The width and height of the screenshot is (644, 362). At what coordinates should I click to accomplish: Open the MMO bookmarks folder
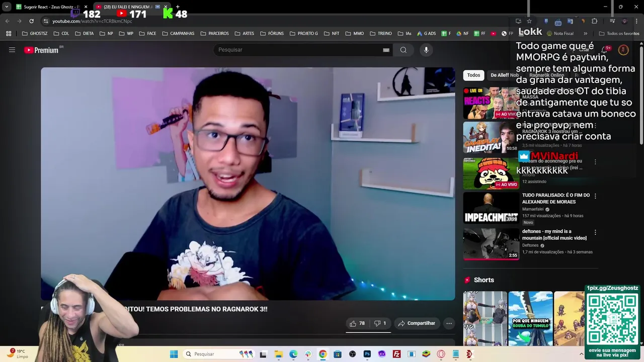(355, 34)
